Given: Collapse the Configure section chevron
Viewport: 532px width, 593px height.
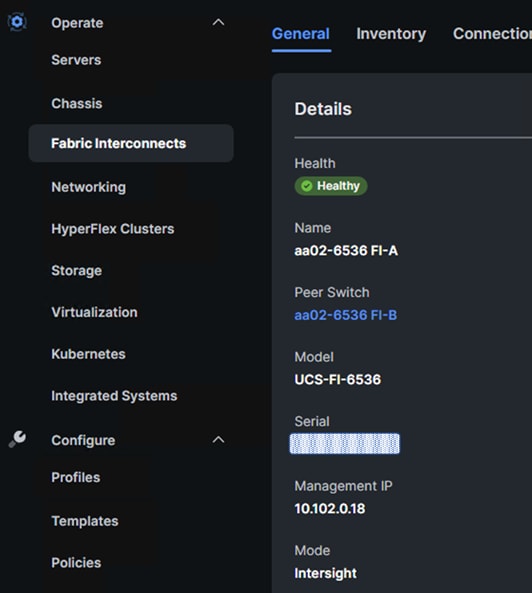Looking at the screenshot, I should [x=218, y=440].
